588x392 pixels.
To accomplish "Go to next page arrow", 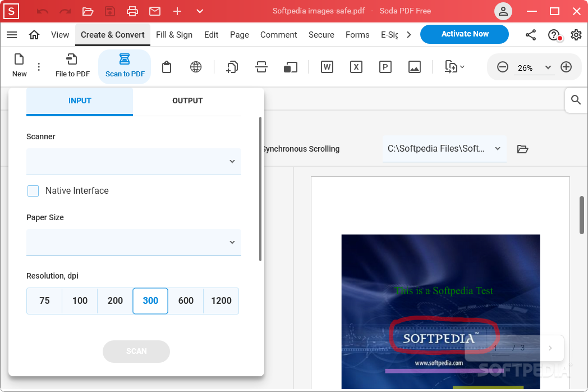I will [550, 348].
